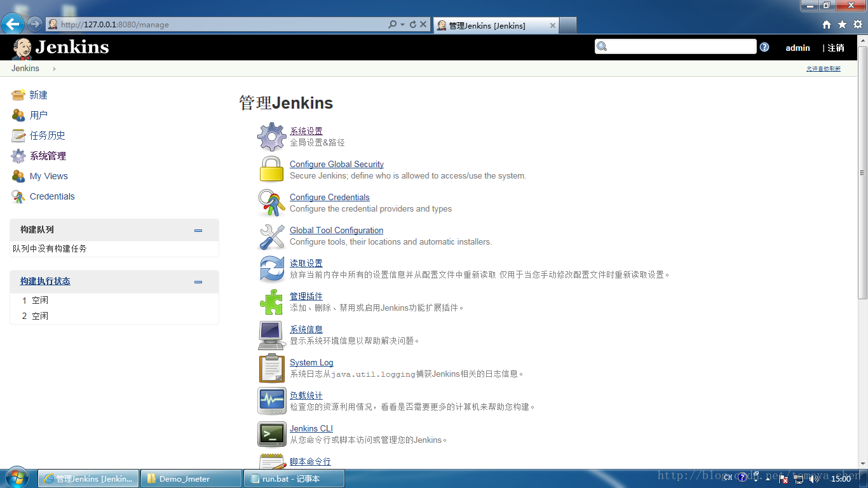
Task: Open 用户 in the sidebar
Action: point(39,115)
